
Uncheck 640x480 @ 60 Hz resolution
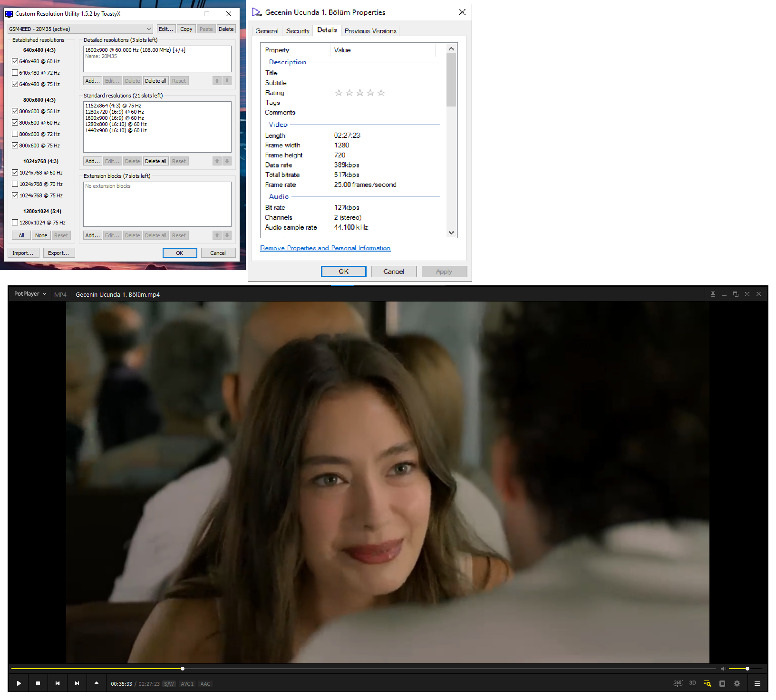[15, 61]
